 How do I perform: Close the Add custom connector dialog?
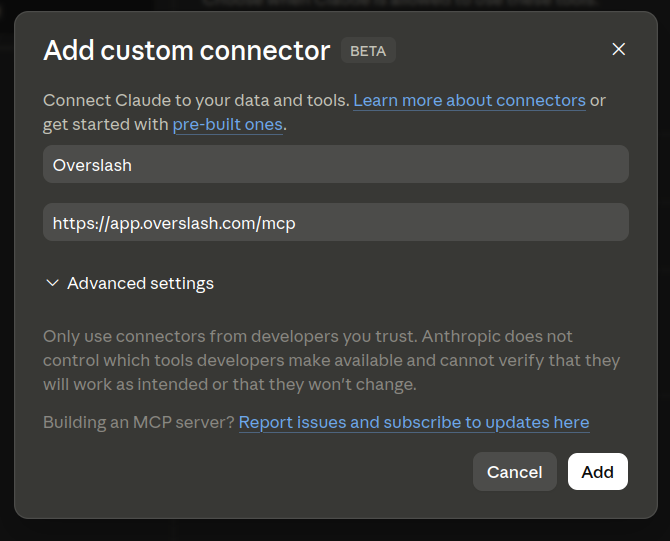[618, 49]
